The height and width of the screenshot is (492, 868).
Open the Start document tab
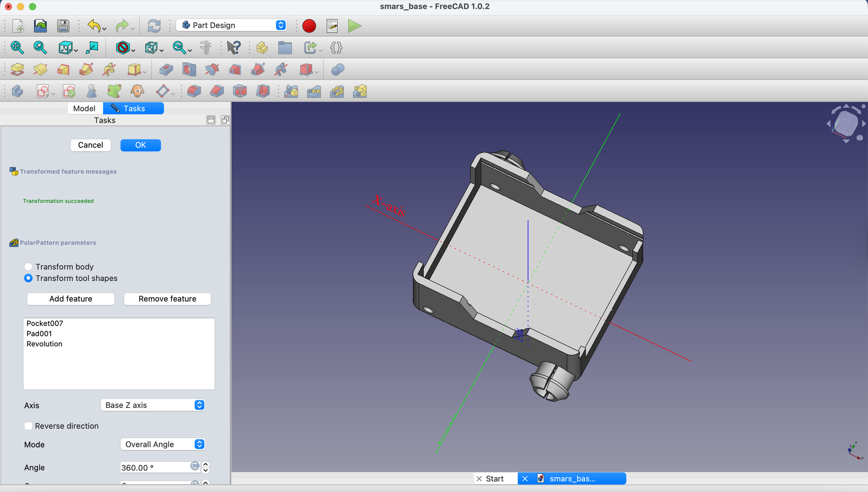point(495,478)
